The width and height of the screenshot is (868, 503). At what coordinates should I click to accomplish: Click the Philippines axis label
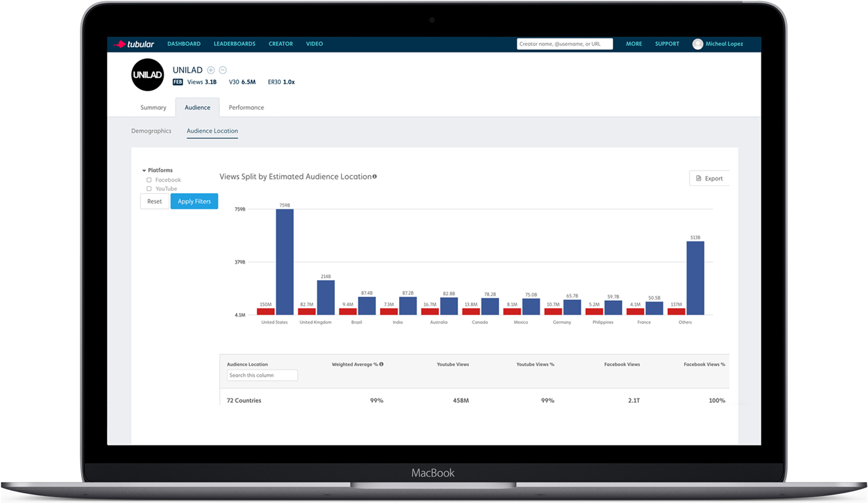[603, 322]
